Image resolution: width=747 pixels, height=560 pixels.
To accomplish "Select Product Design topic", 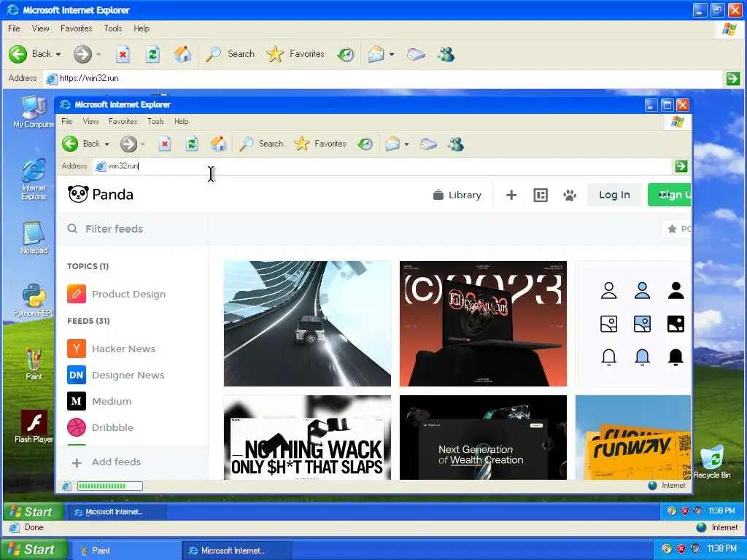I will (x=117, y=295).
